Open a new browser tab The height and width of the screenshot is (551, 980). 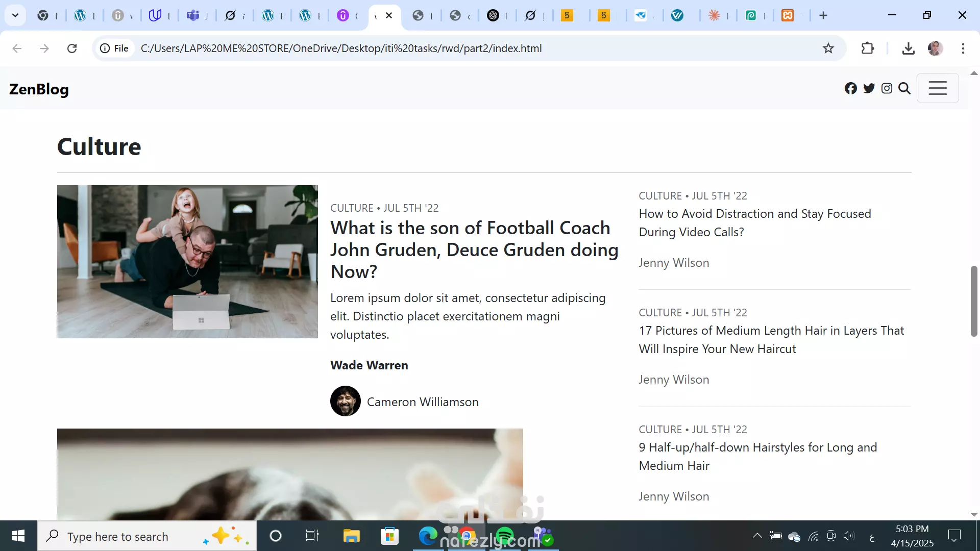coord(823,15)
